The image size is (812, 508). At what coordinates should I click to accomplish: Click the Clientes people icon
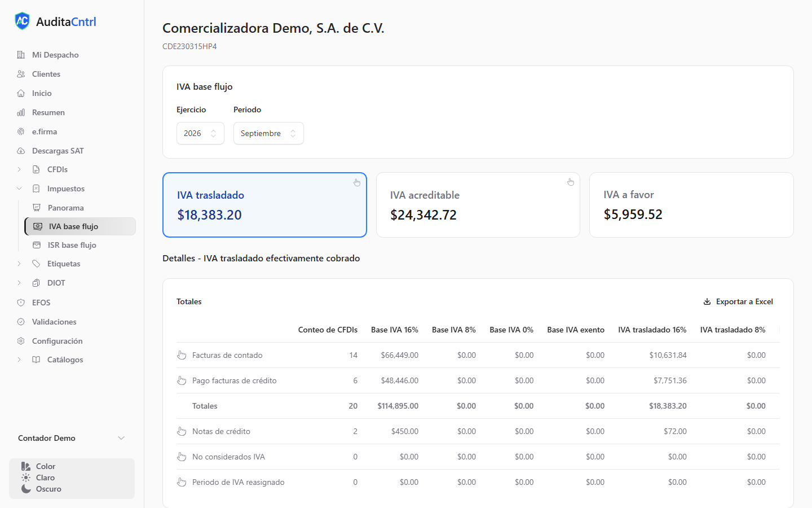coord(21,74)
